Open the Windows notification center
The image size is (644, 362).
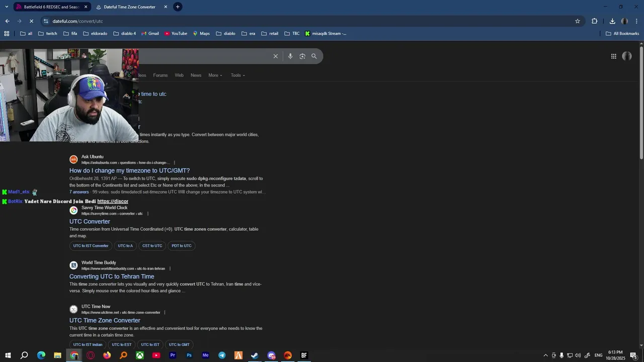click(x=633, y=355)
